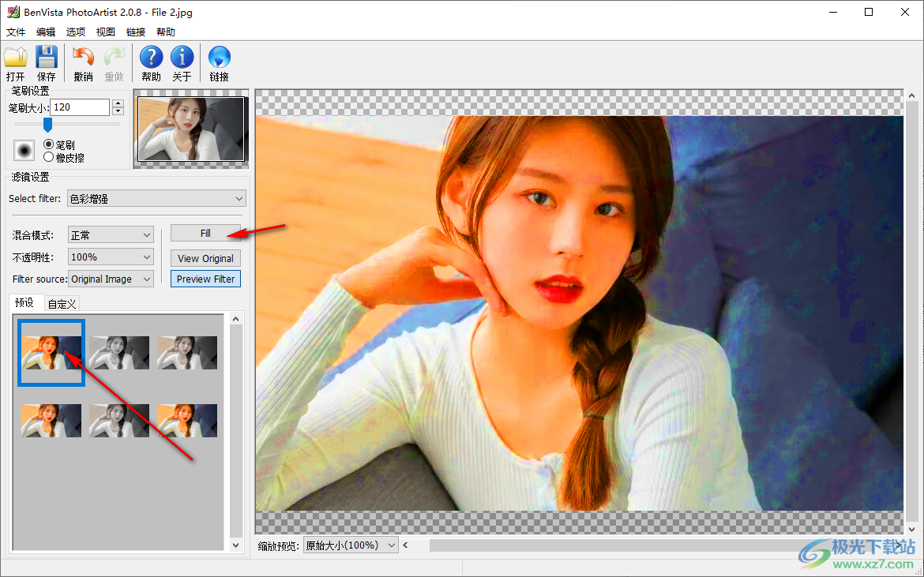Image resolution: width=924 pixels, height=577 pixels.
Task: Select the first preset in the bottom row
Action: (51, 421)
